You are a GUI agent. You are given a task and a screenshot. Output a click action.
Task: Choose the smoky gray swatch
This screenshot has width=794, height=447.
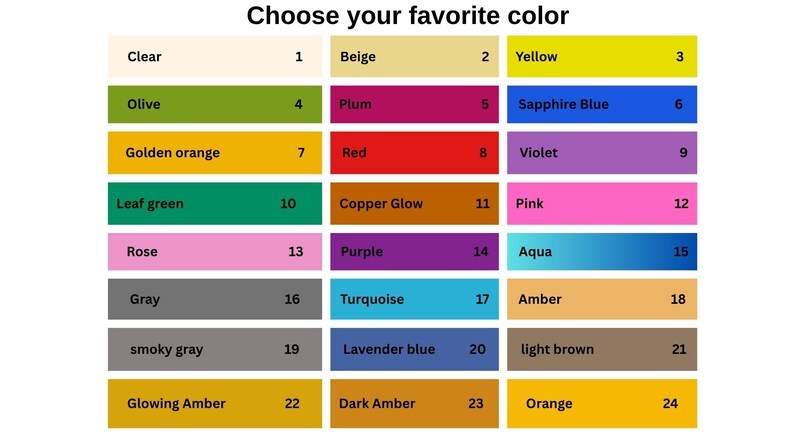214,349
